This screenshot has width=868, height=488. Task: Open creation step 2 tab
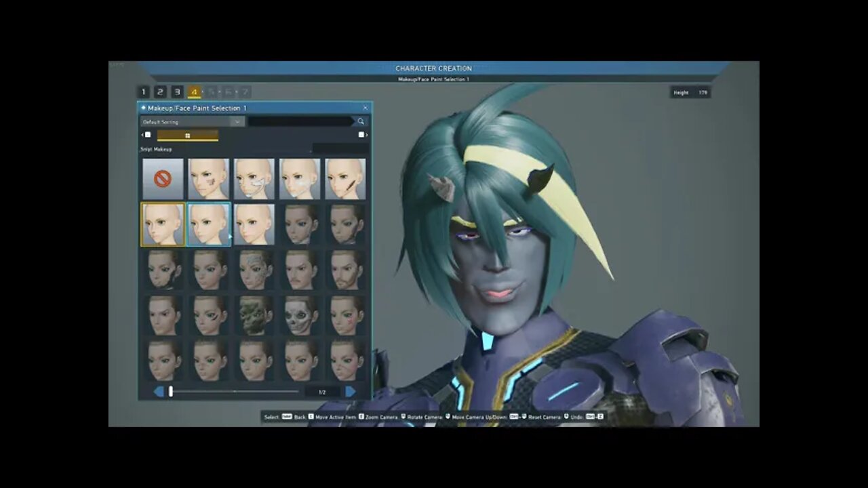coord(160,92)
